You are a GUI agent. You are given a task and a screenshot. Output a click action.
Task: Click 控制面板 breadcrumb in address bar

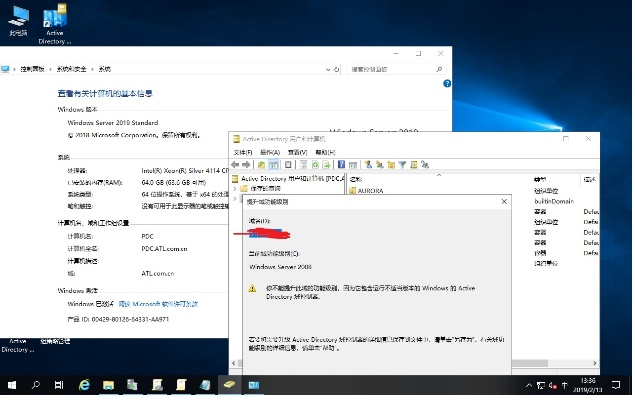click(x=32, y=69)
